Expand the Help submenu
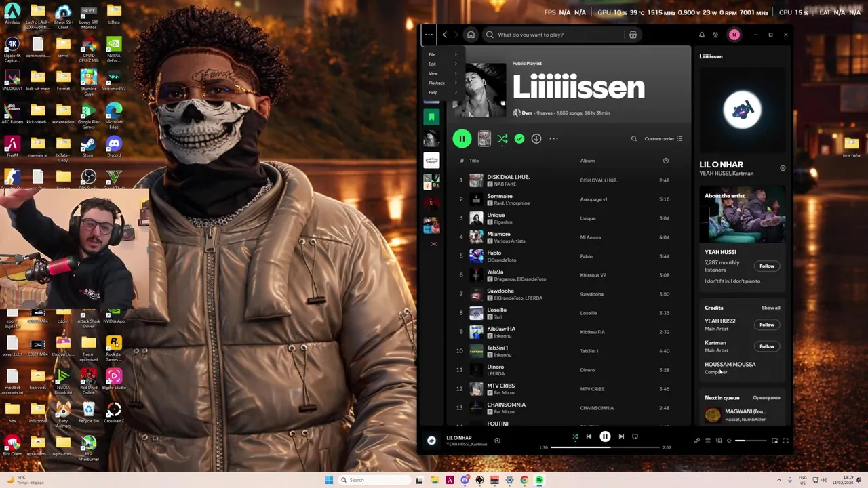The height and width of the screenshot is (488, 868). pyautogui.click(x=443, y=92)
